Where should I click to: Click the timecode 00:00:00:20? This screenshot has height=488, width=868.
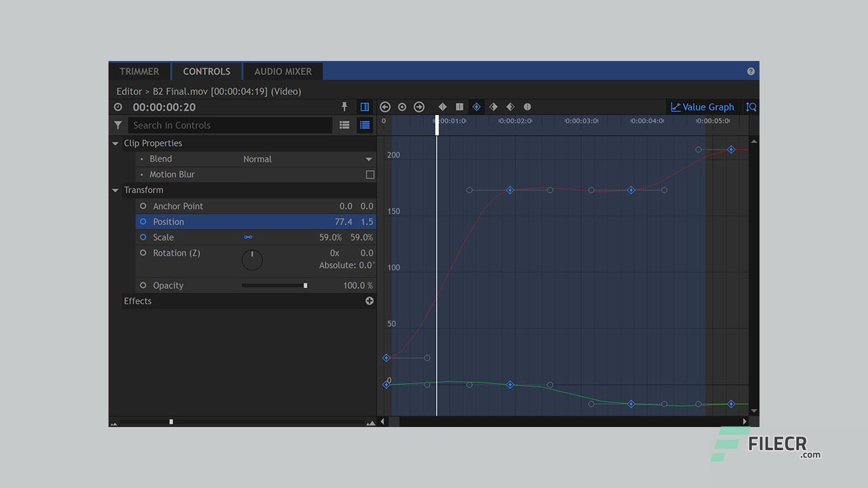(x=164, y=107)
